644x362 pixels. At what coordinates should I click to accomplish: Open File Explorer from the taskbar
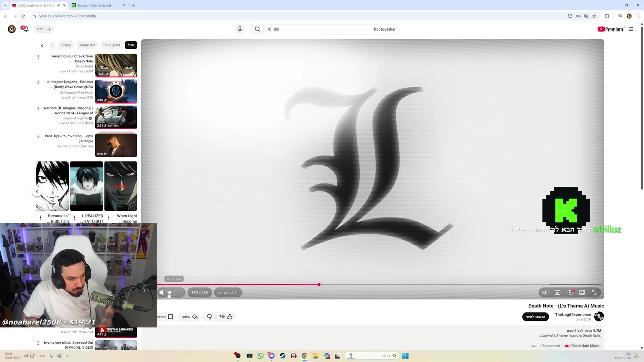pos(315,356)
